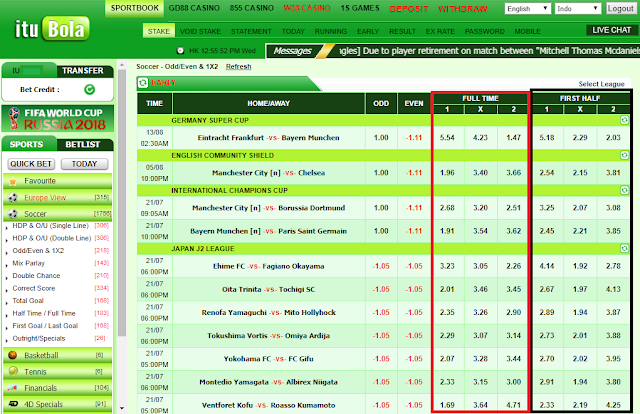Viewport: 640px width, 414px height.
Task: Switch to TRANSFER tab
Action: tap(83, 71)
